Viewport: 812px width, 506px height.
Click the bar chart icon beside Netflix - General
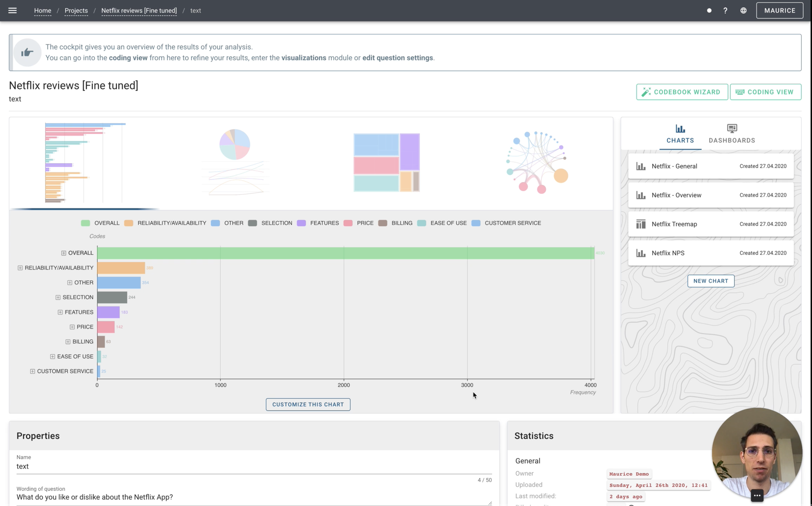(x=640, y=166)
